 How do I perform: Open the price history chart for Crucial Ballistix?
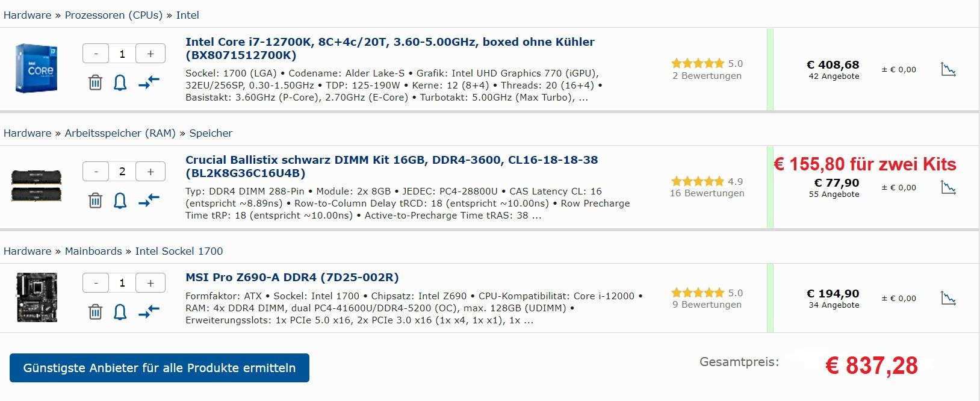pos(948,188)
